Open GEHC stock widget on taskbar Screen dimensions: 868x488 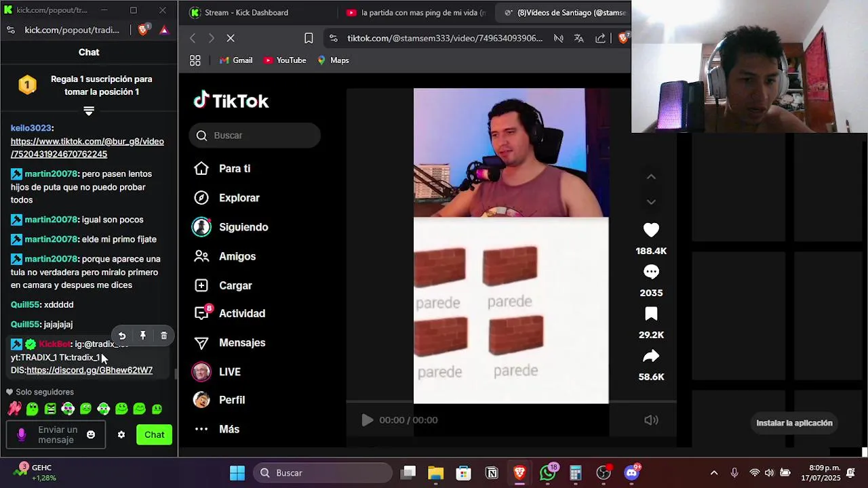34,472
